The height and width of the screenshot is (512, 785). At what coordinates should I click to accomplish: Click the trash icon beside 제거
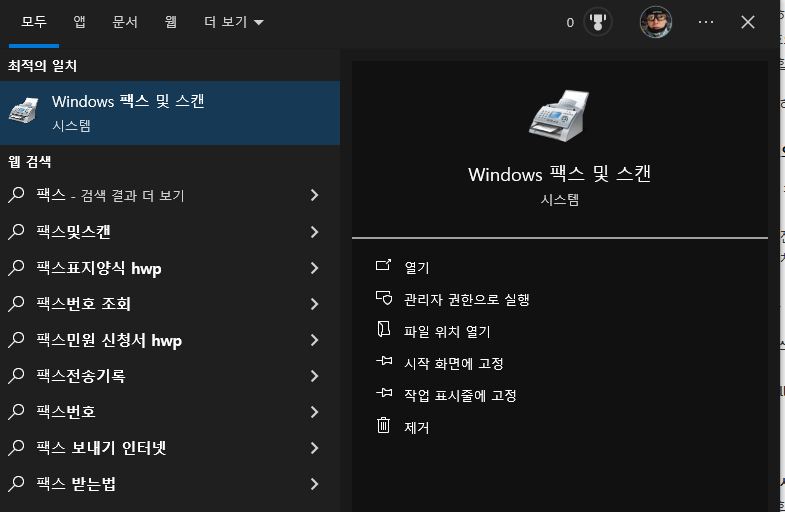[383, 425]
